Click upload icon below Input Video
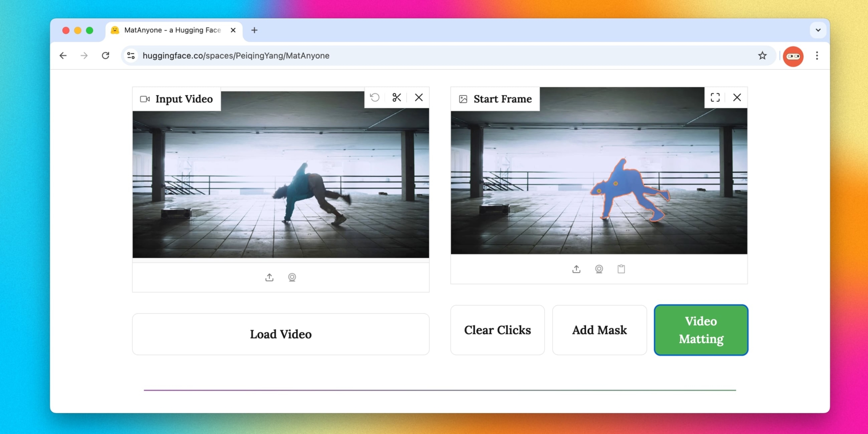 click(x=269, y=277)
